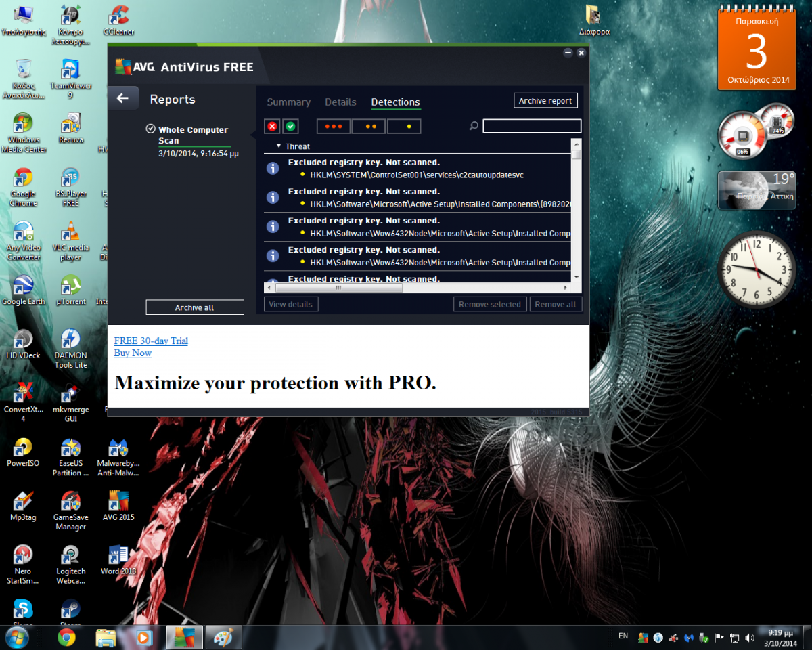This screenshot has width=812, height=650.
Task: Click info icon of Microsoft\Active Setup {89820 row
Action: coord(273,197)
